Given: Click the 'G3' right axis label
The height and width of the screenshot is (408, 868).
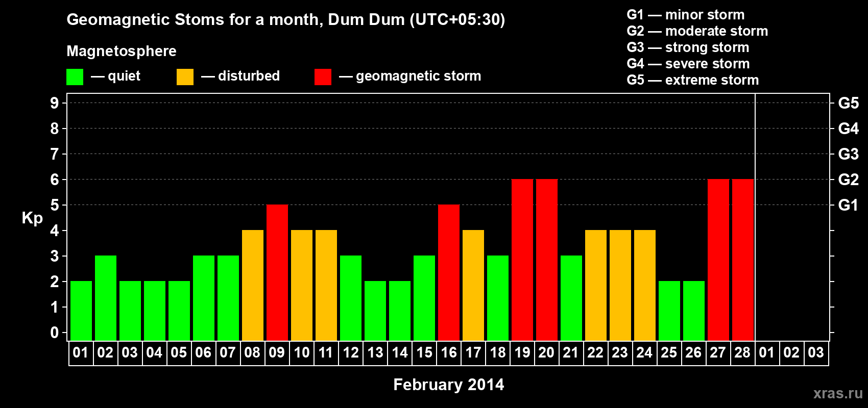Looking at the screenshot, I should [x=849, y=154].
